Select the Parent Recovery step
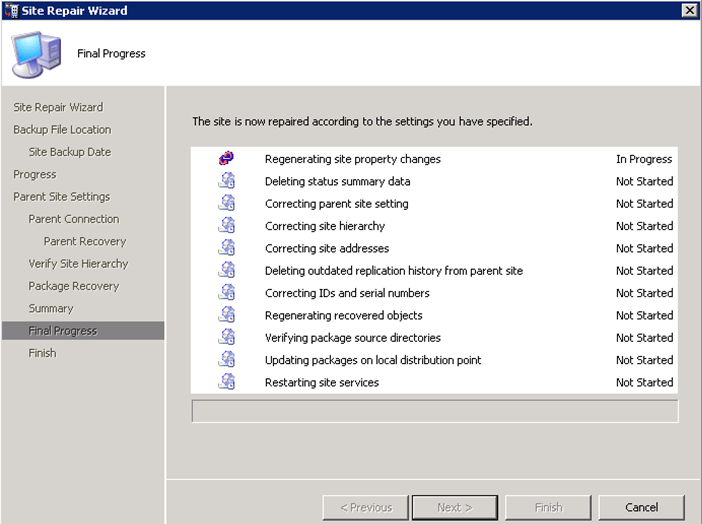 point(85,241)
